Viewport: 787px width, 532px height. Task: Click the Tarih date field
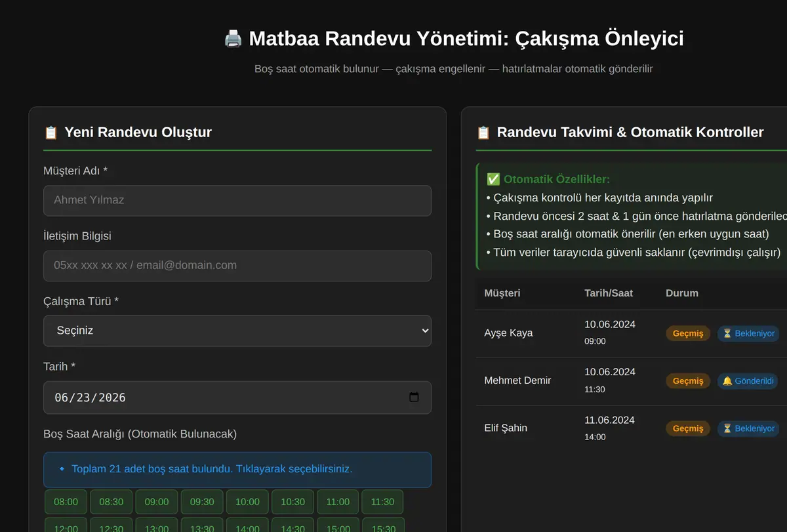[x=237, y=398]
